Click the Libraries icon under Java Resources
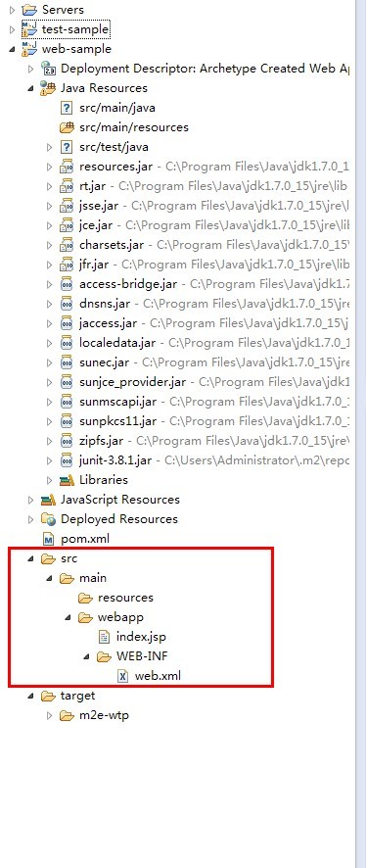Viewport: 366px width, 868px height. click(x=67, y=480)
